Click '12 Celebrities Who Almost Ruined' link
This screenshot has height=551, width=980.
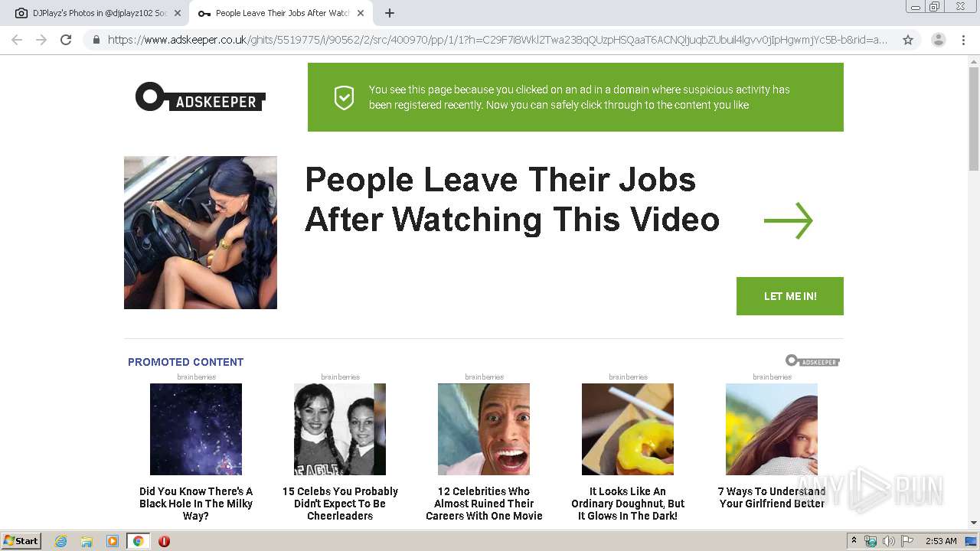click(x=484, y=504)
